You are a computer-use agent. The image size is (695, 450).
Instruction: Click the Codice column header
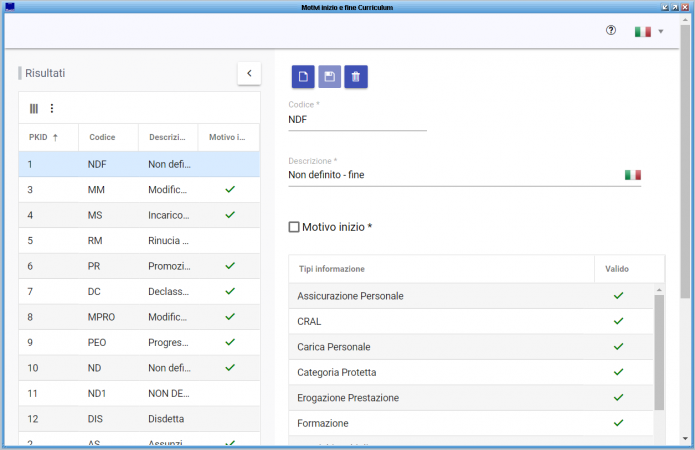[x=102, y=137]
